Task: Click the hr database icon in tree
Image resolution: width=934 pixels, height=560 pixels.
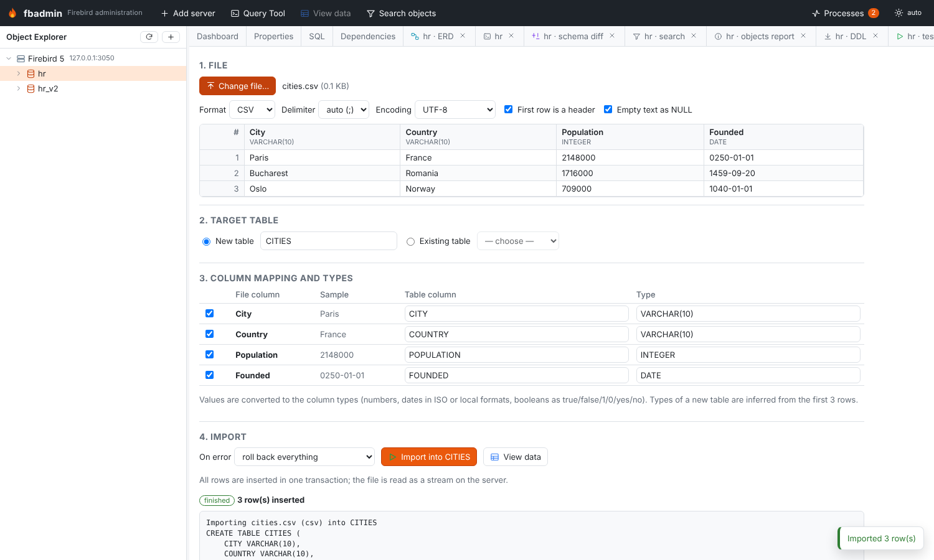Action: (31, 73)
